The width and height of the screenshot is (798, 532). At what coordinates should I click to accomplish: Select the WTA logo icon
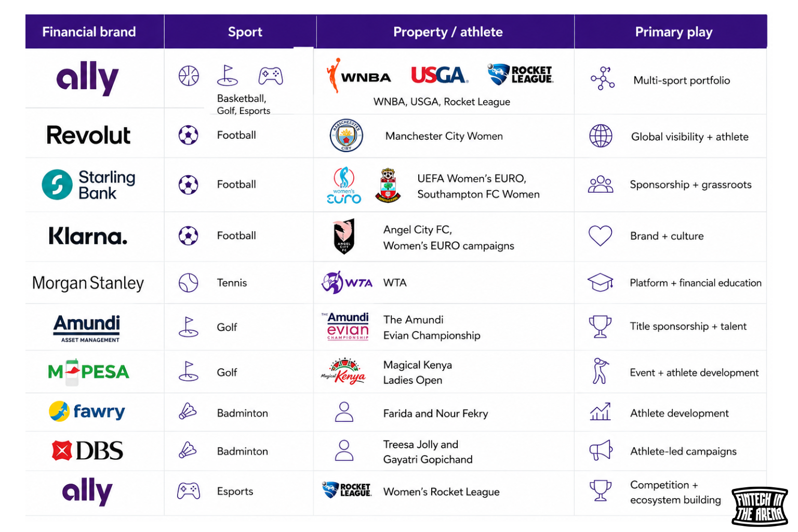[x=347, y=283]
